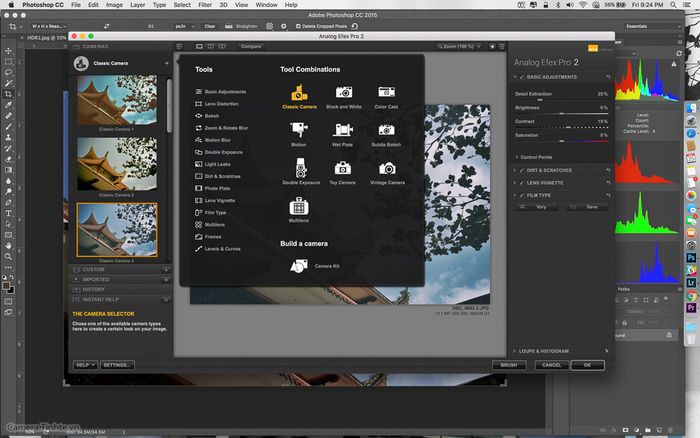Pick the Double Exposure camera icon

tap(301, 168)
